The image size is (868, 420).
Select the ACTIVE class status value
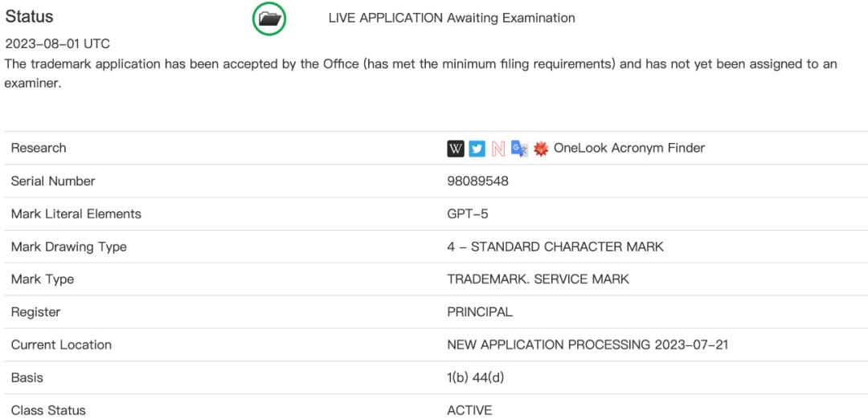pos(469,410)
